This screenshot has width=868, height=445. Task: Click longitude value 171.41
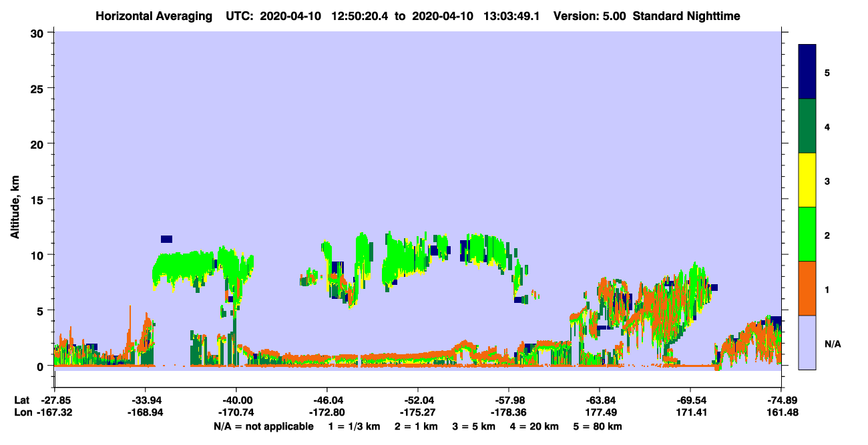pyautogui.click(x=690, y=413)
